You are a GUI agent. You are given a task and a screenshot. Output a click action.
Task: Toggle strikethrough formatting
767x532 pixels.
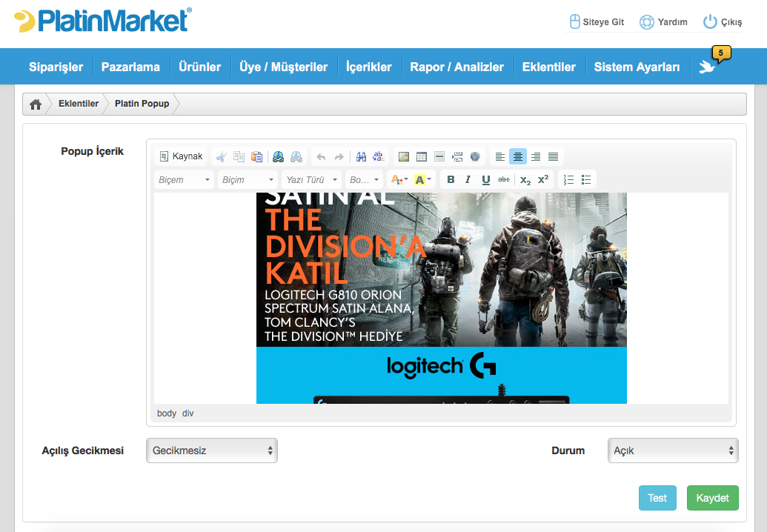click(504, 180)
